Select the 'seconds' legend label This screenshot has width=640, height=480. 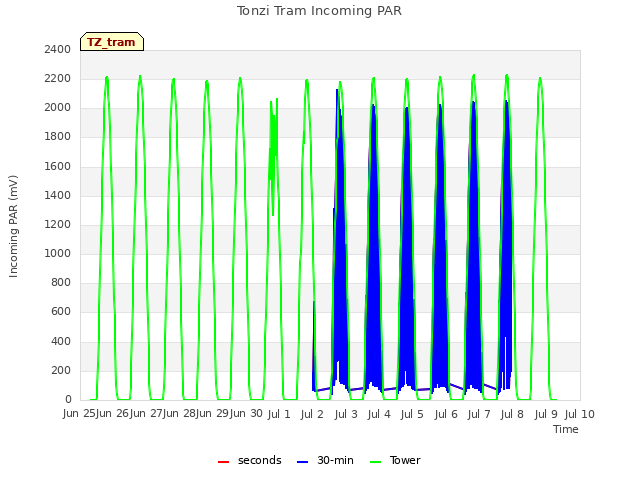(x=260, y=460)
